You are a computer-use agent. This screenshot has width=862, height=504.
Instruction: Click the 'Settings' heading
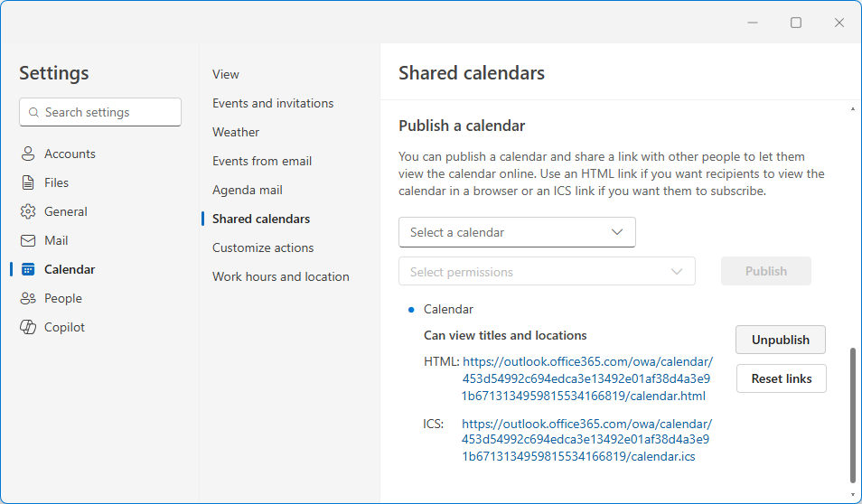[x=54, y=73]
